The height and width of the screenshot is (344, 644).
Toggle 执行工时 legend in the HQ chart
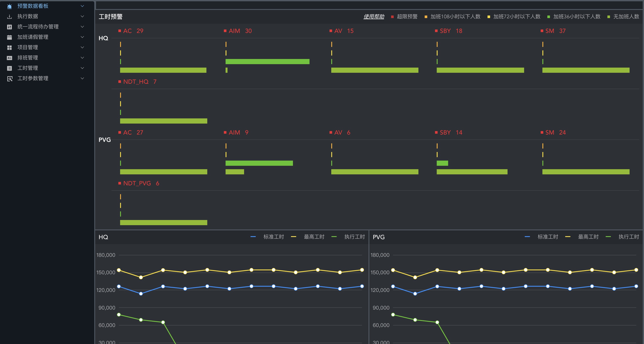tap(348, 237)
